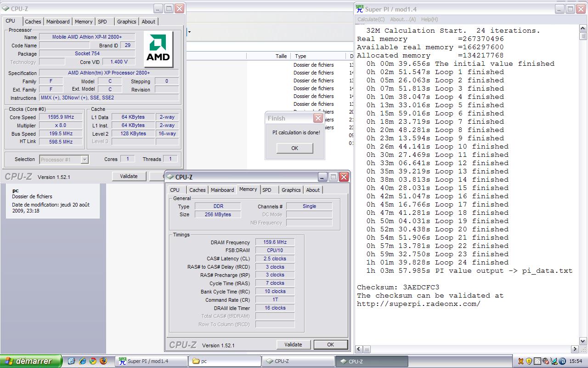
Task: Click OK in the Finish dialog
Action: (x=294, y=148)
